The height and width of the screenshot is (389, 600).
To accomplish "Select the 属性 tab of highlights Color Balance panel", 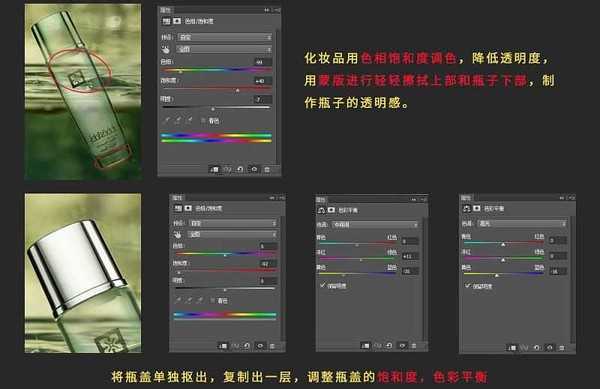I will [466, 198].
